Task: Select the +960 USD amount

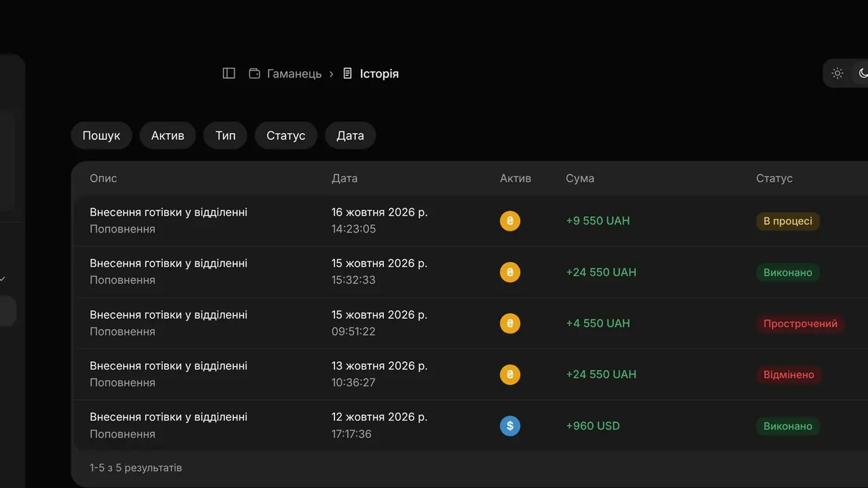Action: coord(593,426)
